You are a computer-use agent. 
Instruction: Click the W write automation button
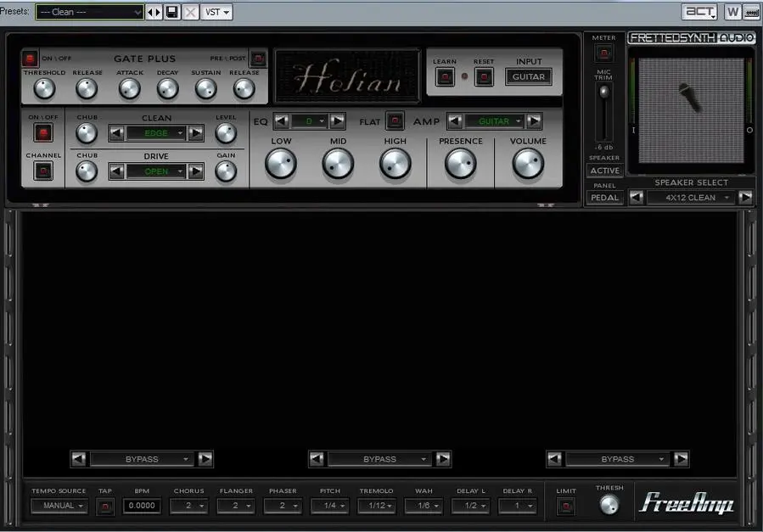732,12
